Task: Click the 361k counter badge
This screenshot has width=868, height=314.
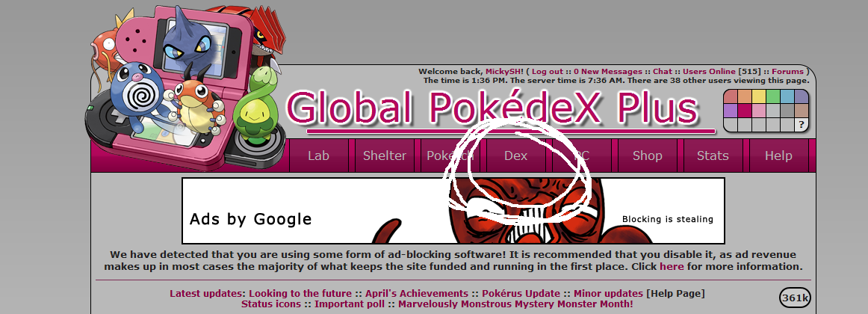Action: pos(795,298)
